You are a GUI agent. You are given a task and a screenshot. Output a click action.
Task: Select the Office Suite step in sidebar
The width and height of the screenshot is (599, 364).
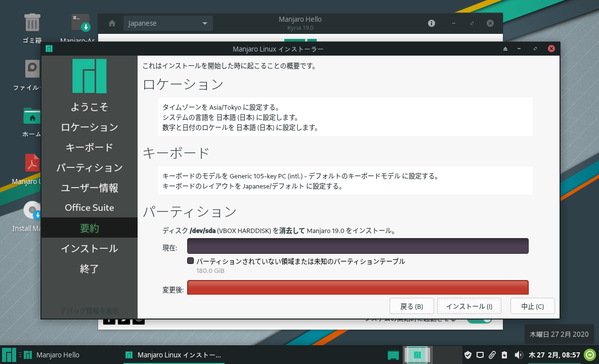coord(90,208)
